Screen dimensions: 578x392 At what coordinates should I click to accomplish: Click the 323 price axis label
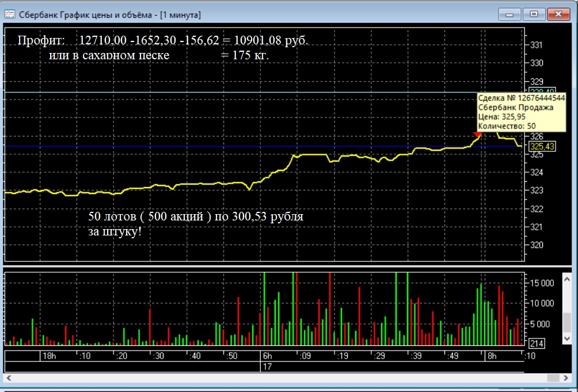(537, 191)
